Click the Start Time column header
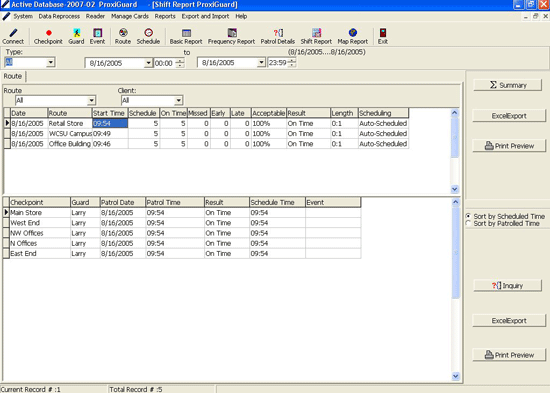Viewport: 550px width, 393px height. tap(110, 113)
